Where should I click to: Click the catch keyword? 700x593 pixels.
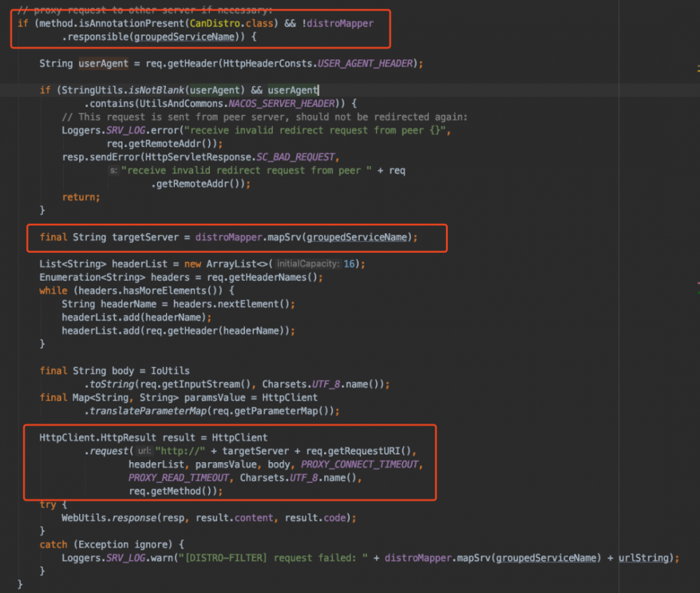click(53, 545)
